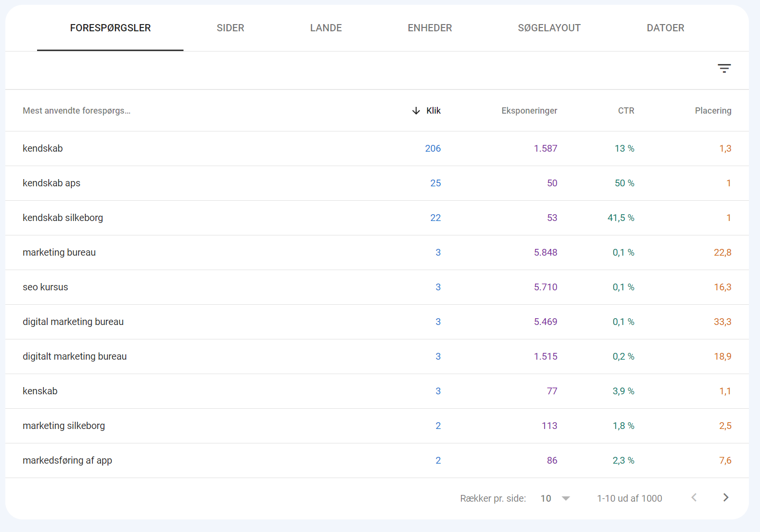Click the '1-10 ud af 1000' pagination text
The image size is (760, 532).
(629, 498)
